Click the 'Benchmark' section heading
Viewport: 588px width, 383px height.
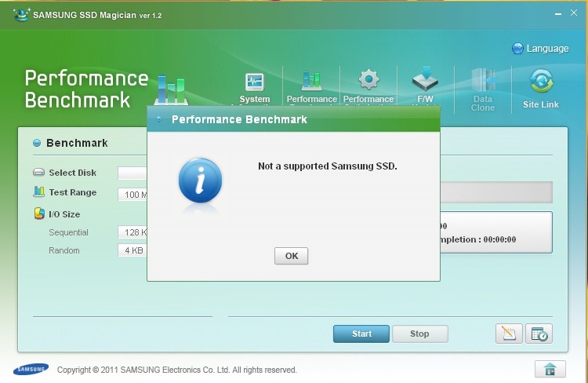(77, 143)
